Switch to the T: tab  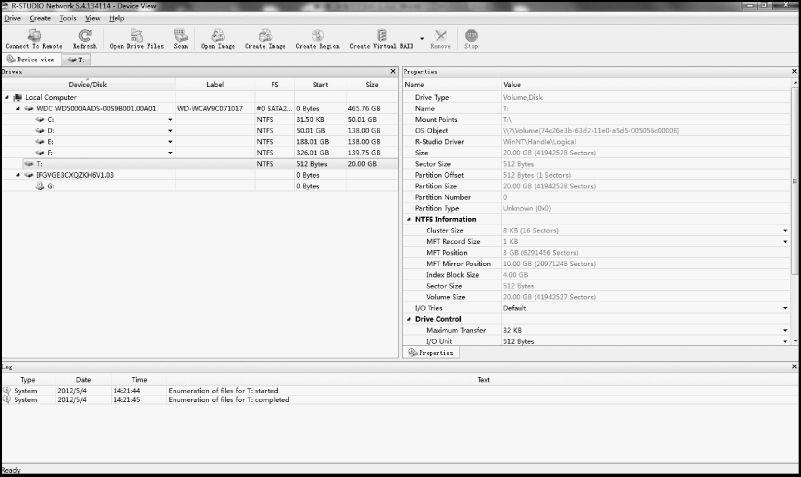tap(77, 59)
